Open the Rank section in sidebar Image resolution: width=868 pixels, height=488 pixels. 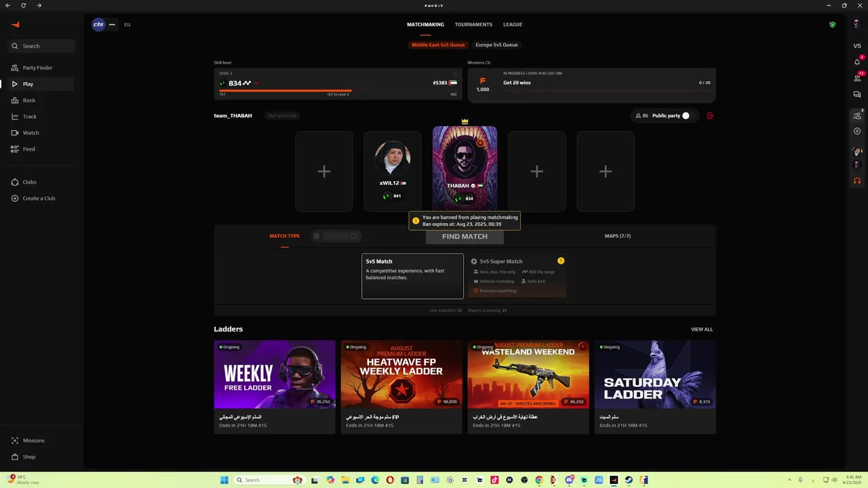[42, 100]
